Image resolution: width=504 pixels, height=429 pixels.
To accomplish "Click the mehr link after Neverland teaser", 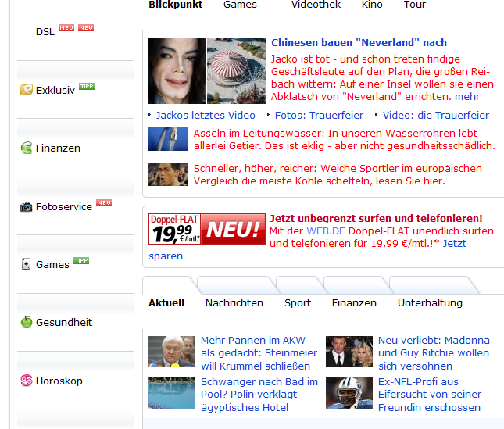I will [467, 96].
